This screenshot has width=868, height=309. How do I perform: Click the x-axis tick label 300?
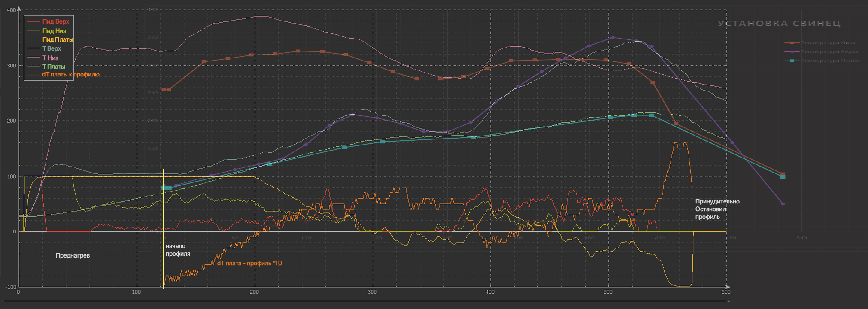(372, 292)
